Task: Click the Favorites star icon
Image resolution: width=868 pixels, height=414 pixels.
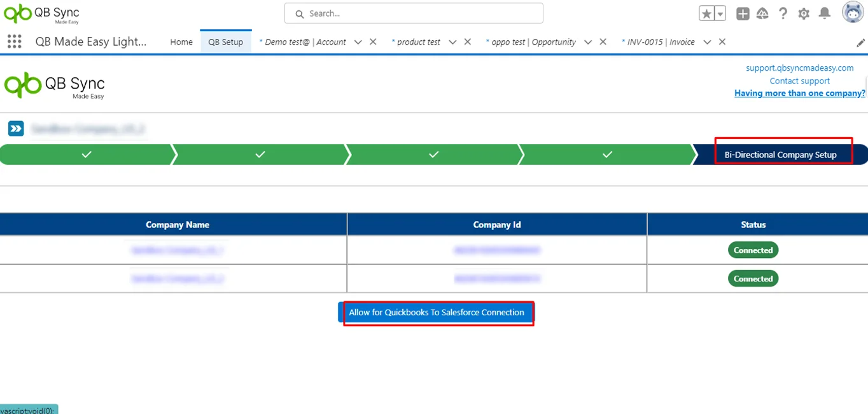Action: tap(706, 13)
